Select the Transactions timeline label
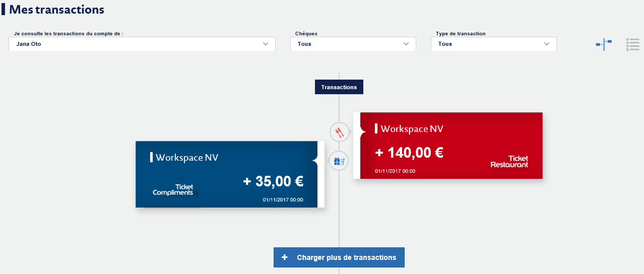Image resolution: width=644 pixels, height=274 pixels. coord(339,87)
